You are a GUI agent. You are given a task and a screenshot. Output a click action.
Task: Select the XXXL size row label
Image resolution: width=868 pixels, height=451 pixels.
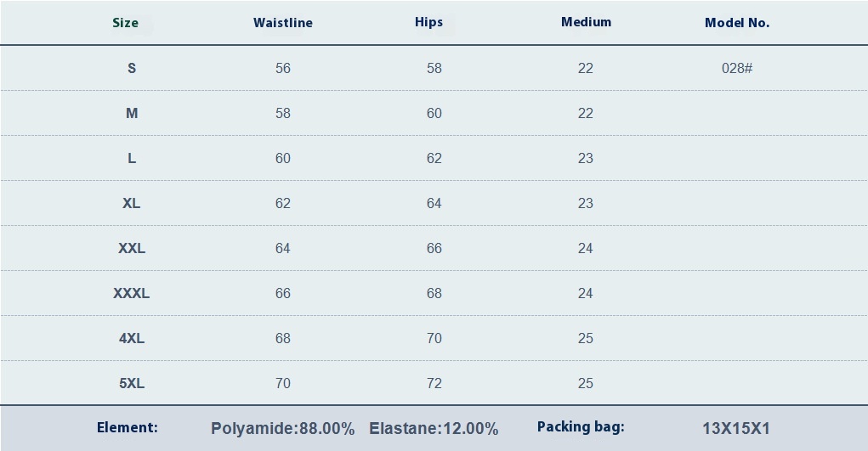click(x=132, y=293)
